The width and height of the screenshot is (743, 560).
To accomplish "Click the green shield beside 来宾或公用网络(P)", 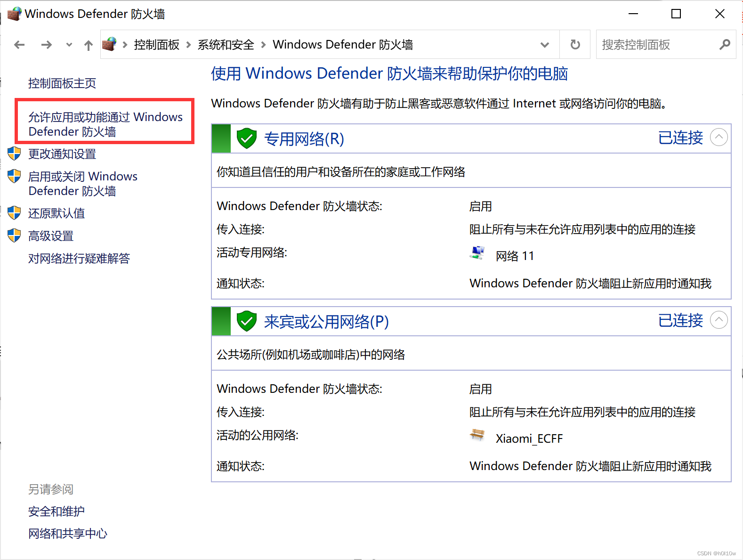I will 247,321.
